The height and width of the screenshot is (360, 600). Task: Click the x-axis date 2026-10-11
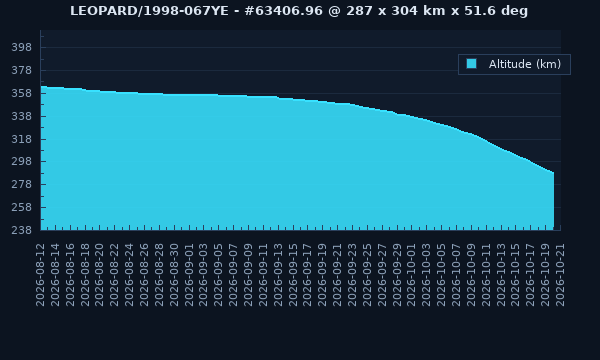486,275
